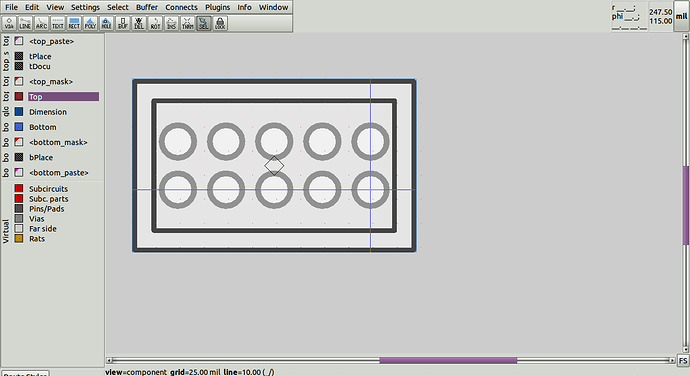
Task: Select the VIA tool
Action: [x=9, y=23]
